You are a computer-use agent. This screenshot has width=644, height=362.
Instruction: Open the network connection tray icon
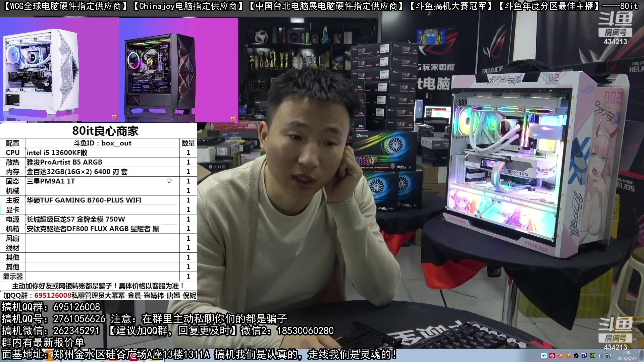pos(608,356)
